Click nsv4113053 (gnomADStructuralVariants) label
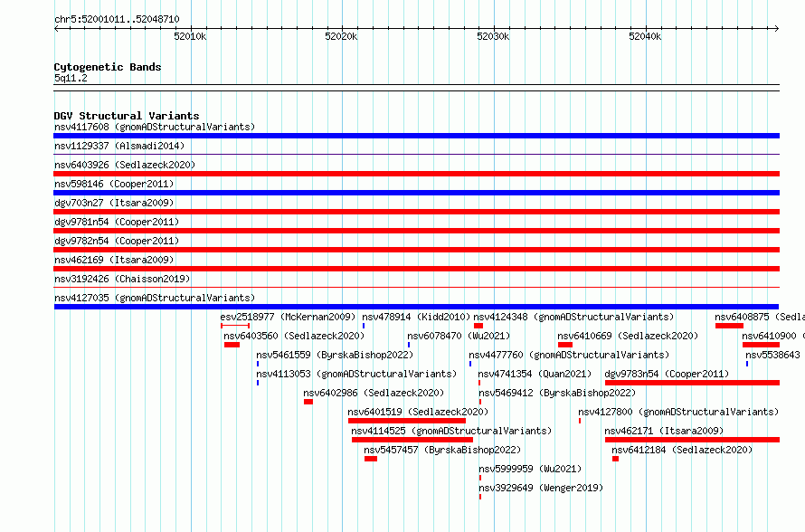Image resolution: width=805 pixels, height=532 pixels. (356, 374)
